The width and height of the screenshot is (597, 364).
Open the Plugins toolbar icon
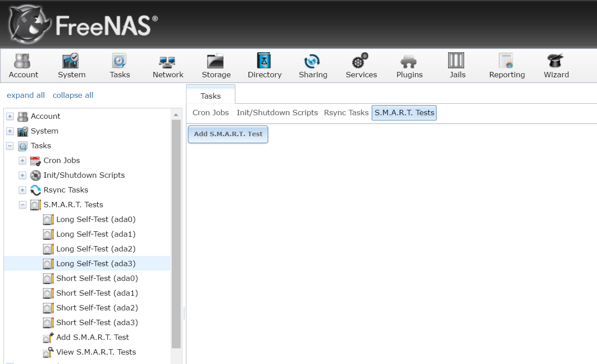tap(410, 61)
